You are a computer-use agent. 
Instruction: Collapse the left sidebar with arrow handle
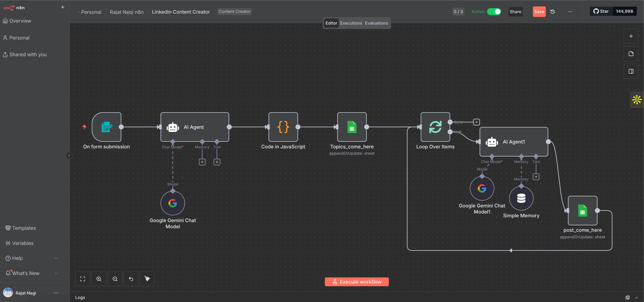69,155
